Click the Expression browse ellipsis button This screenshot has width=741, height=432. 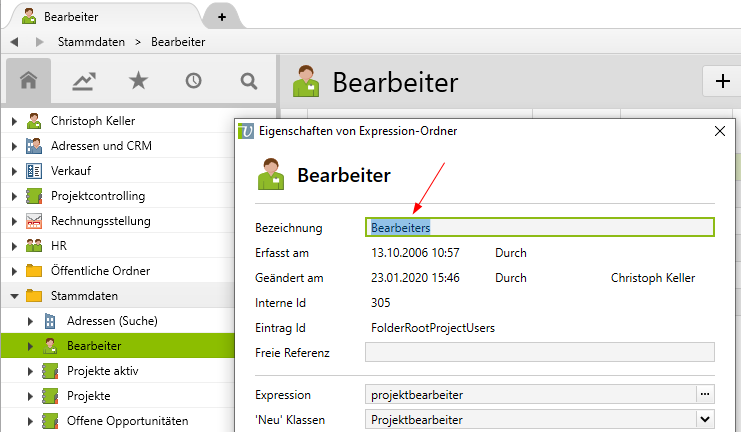pos(704,395)
